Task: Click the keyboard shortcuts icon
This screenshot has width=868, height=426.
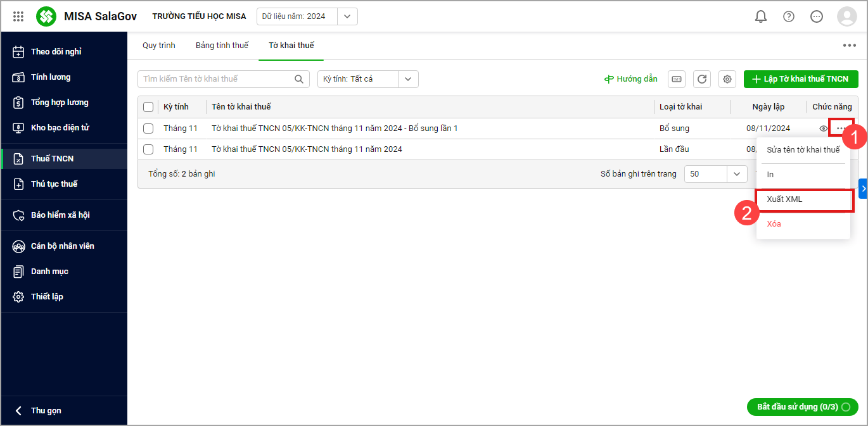Action: 677,79
